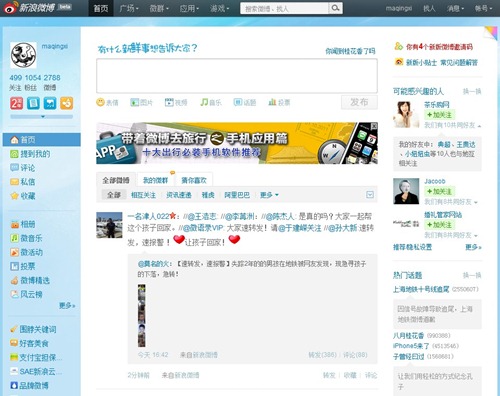Expand 更多 feed group filter
Image resolution: width=500 pixels, height=396 pixels.
click(x=269, y=195)
